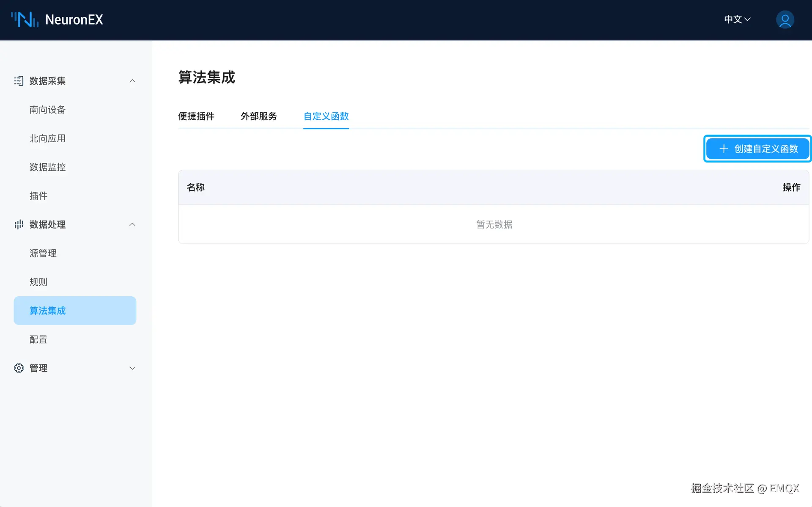Viewport: 812px width, 507px height.
Task: Click the 数据处理 section label
Action: pyautogui.click(x=47, y=224)
